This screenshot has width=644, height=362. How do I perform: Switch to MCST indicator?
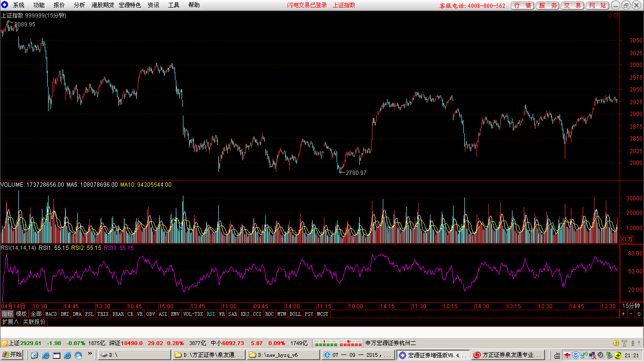[323, 313]
